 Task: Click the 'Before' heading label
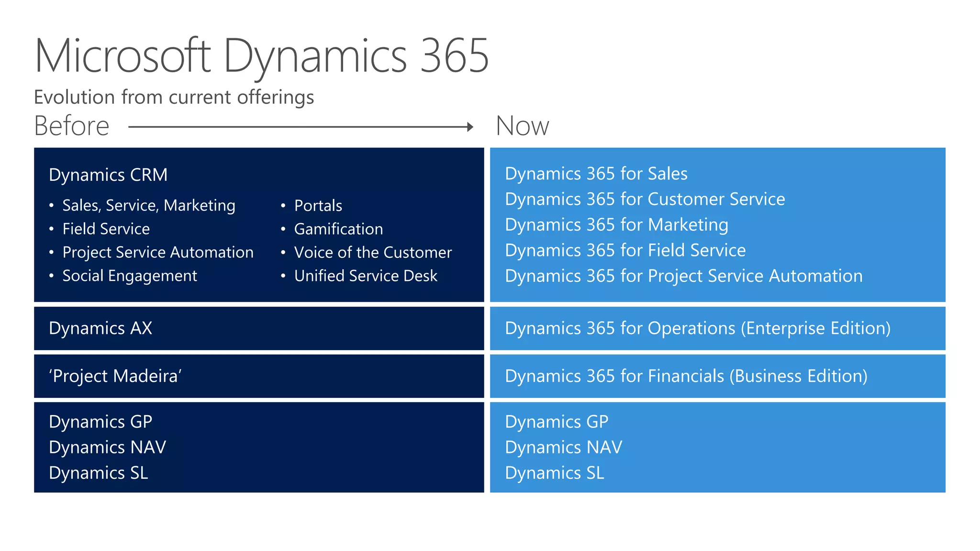point(72,126)
